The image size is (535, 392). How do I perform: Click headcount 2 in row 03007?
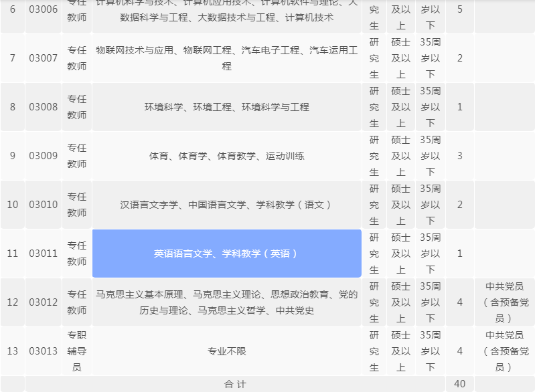point(459,58)
